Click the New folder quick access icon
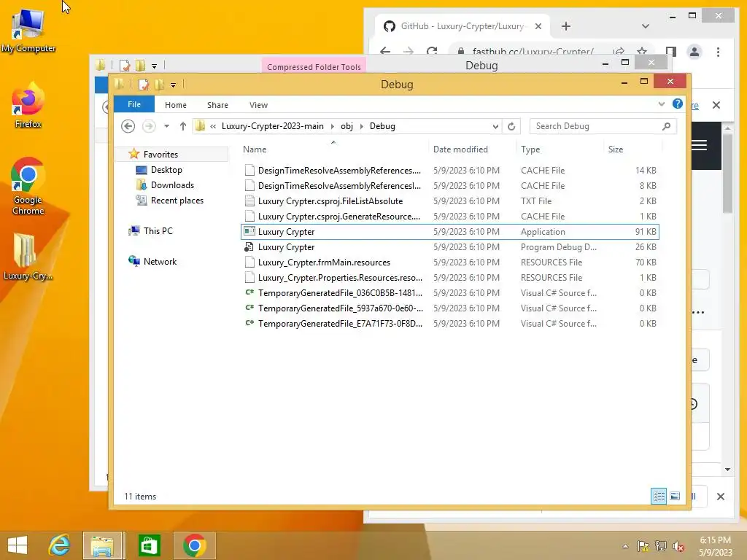The width and height of the screenshot is (747, 560). pyautogui.click(x=159, y=85)
